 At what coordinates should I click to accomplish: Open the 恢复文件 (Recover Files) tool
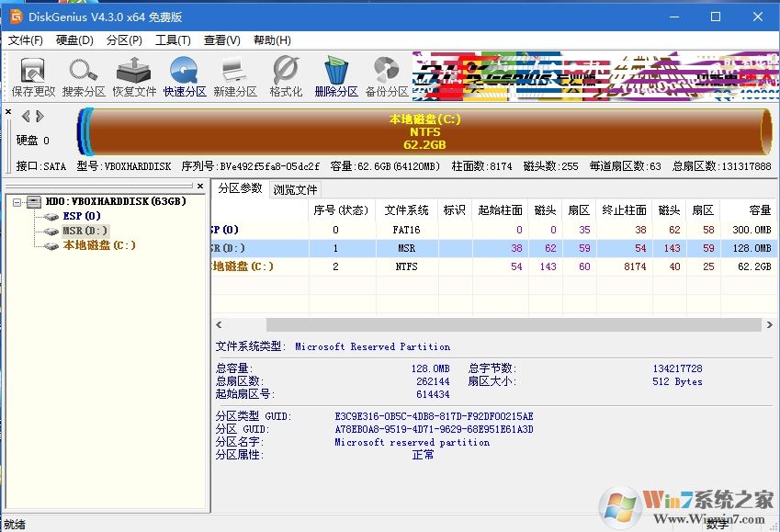coord(133,74)
